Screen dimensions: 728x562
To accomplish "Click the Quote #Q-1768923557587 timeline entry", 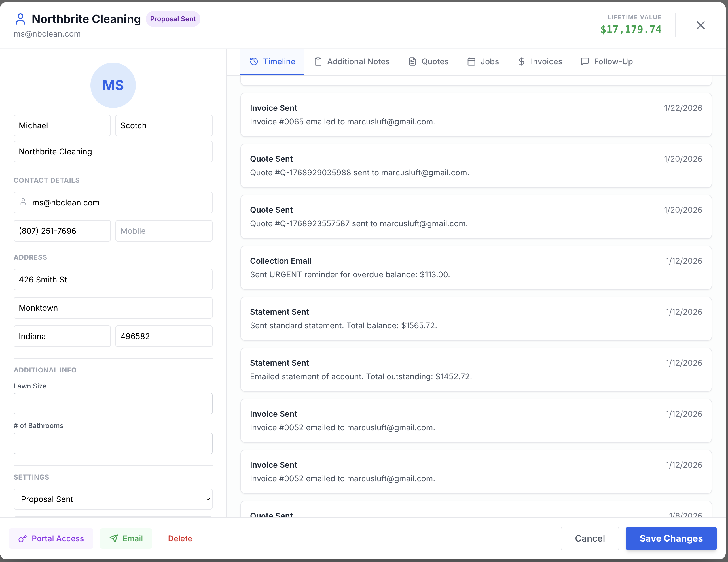I will 476,216.
